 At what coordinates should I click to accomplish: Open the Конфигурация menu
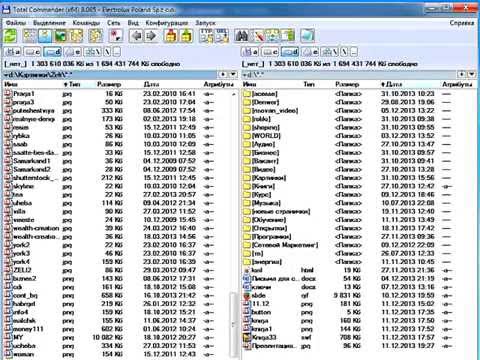167,23
